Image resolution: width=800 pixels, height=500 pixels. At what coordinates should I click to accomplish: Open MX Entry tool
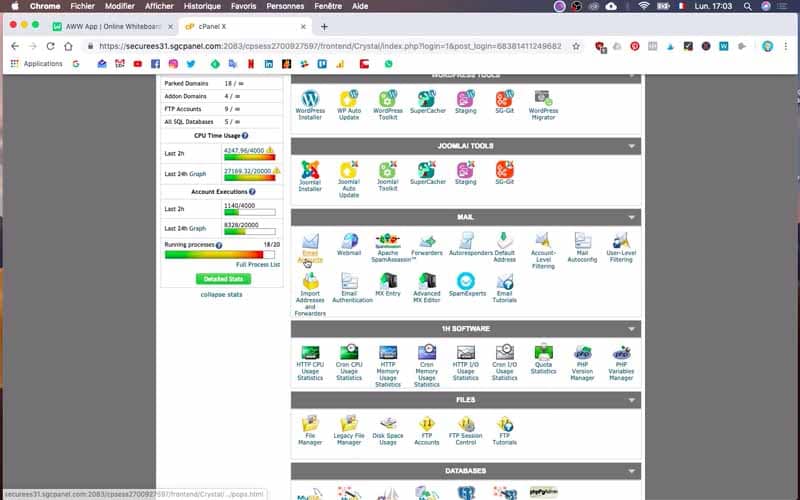coord(388,285)
